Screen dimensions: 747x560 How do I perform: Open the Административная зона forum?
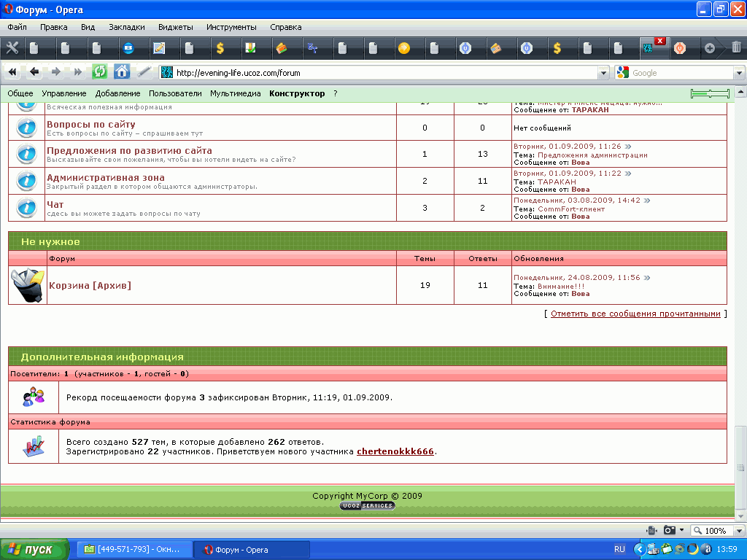click(105, 178)
